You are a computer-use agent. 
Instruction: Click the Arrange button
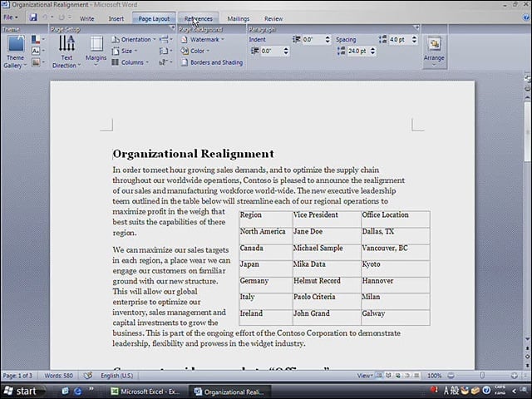(x=434, y=52)
